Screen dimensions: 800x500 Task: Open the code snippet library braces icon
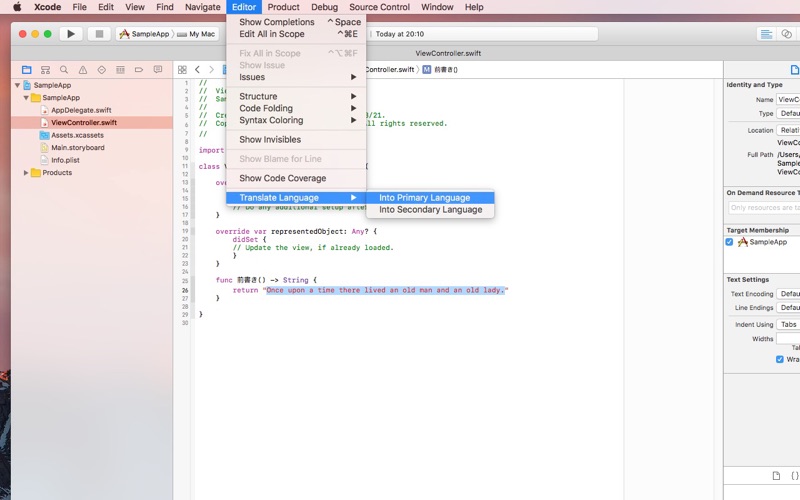(x=794, y=476)
